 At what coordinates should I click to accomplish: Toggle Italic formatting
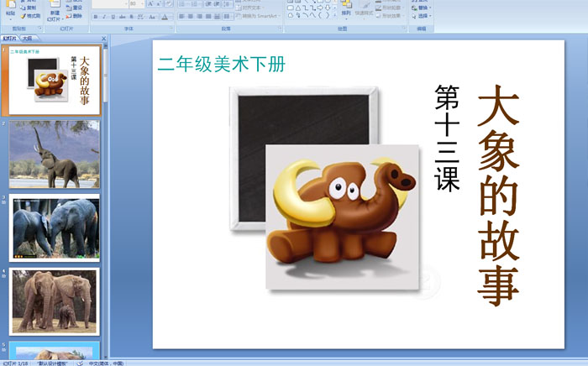pos(104,17)
